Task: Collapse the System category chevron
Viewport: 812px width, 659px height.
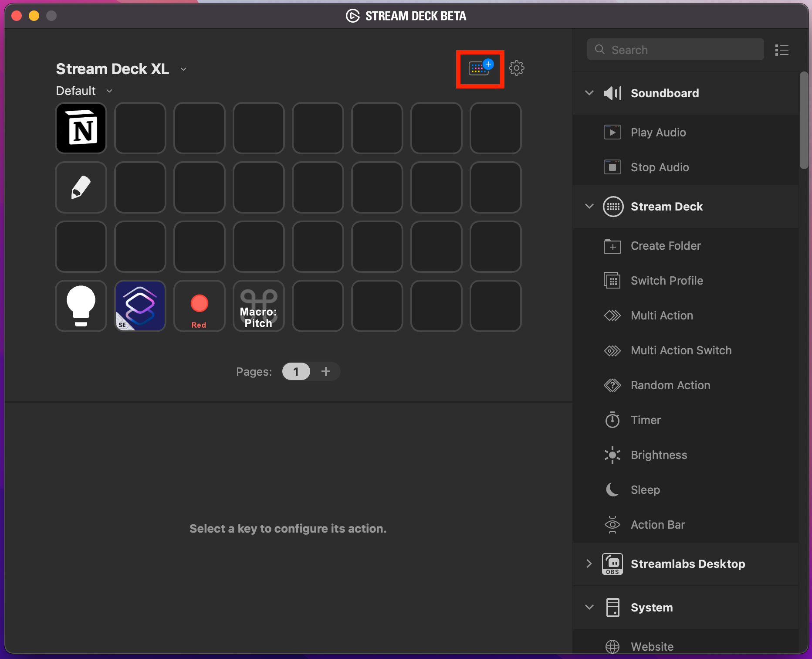Action: (589, 607)
